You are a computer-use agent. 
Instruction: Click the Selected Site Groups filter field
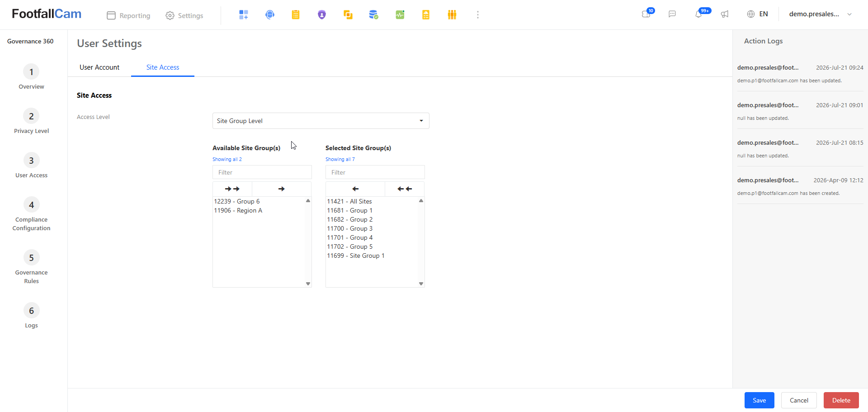pos(375,172)
